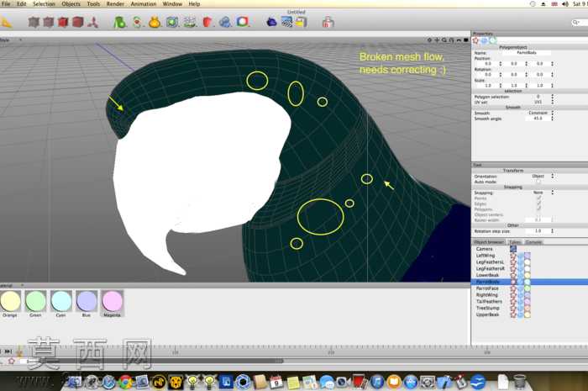588x391 pixels.
Task: Open the green modifier cube toolbar icon
Action: (x=172, y=22)
